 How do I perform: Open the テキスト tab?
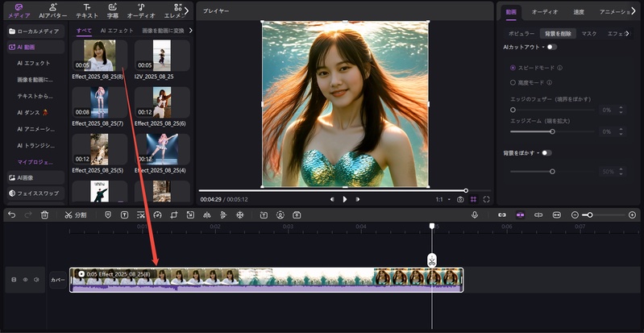87,11
